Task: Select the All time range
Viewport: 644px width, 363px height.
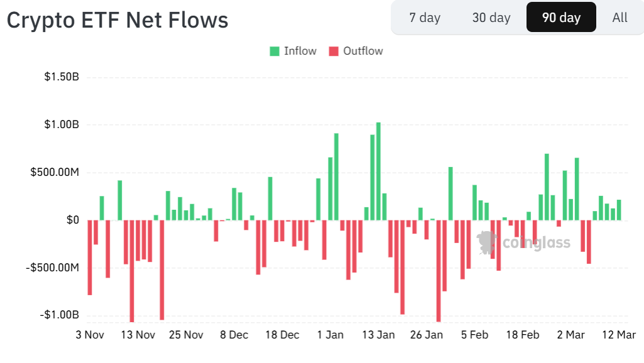Action: (619, 17)
